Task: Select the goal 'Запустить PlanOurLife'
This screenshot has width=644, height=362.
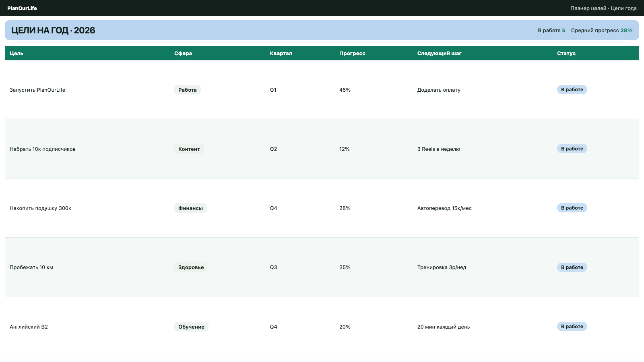Action: coord(37,90)
